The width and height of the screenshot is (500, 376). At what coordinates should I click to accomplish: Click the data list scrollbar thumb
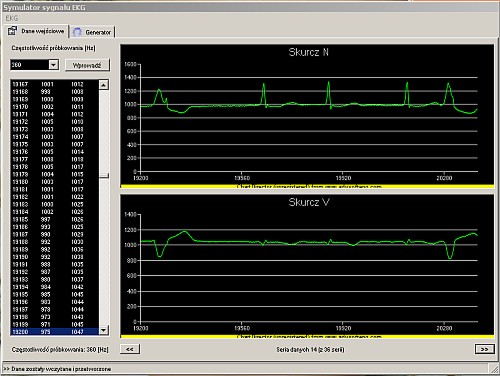pos(104,175)
